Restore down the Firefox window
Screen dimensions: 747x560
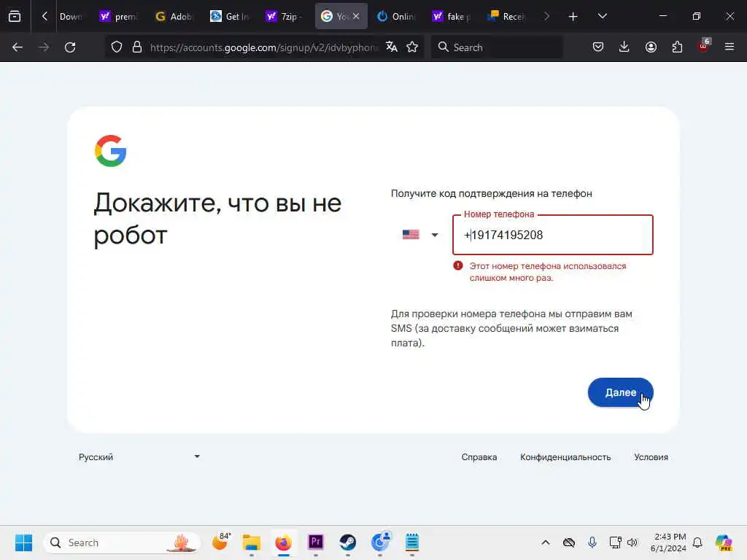click(697, 16)
